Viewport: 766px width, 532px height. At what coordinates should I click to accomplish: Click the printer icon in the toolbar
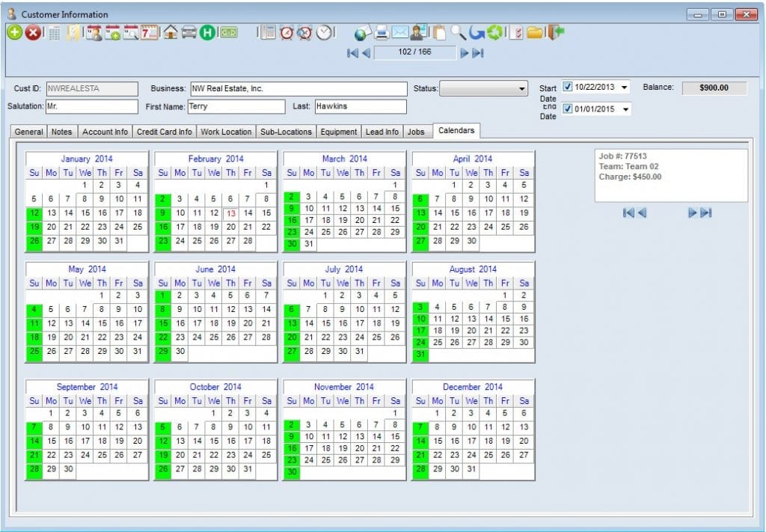[381, 33]
